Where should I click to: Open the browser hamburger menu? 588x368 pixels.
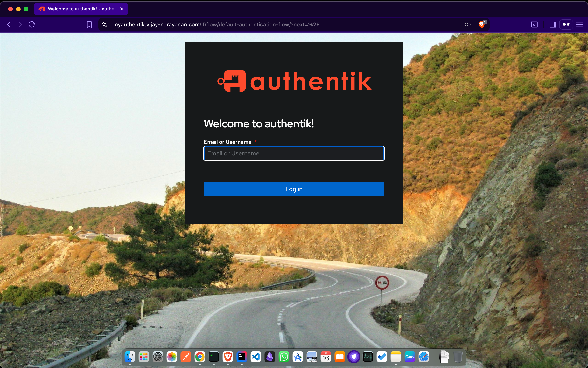pos(579,25)
